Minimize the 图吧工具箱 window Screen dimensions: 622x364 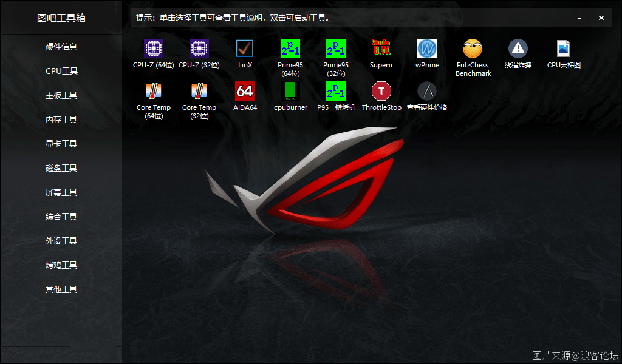point(579,18)
